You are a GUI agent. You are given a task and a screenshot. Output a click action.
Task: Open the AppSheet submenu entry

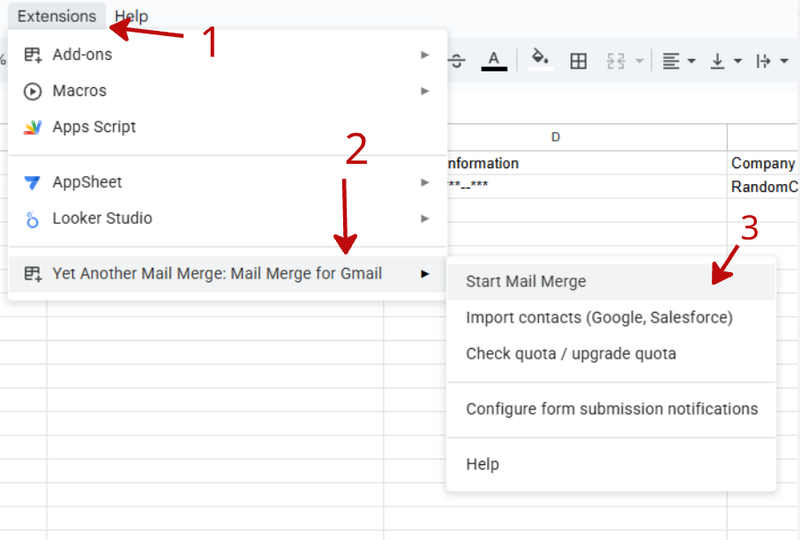pos(228,182)
